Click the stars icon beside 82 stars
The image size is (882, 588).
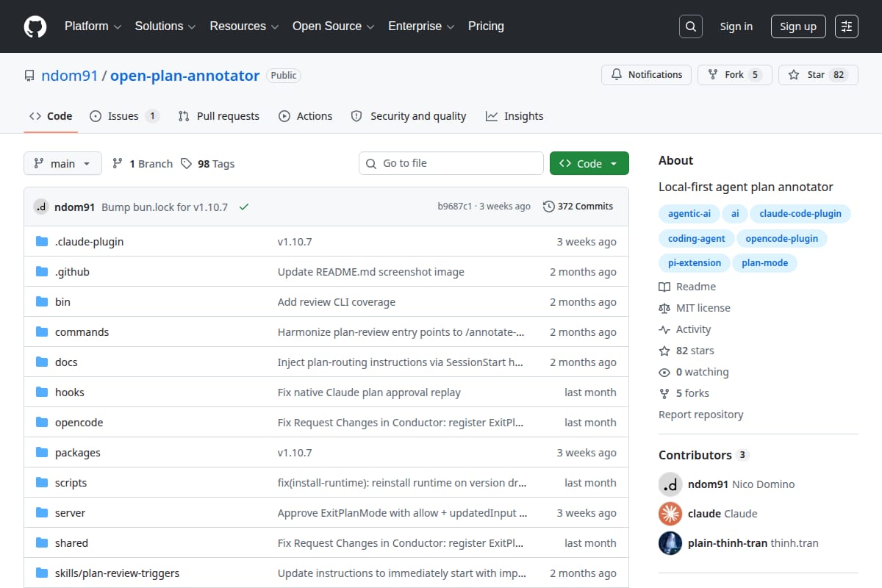[664, 351]
